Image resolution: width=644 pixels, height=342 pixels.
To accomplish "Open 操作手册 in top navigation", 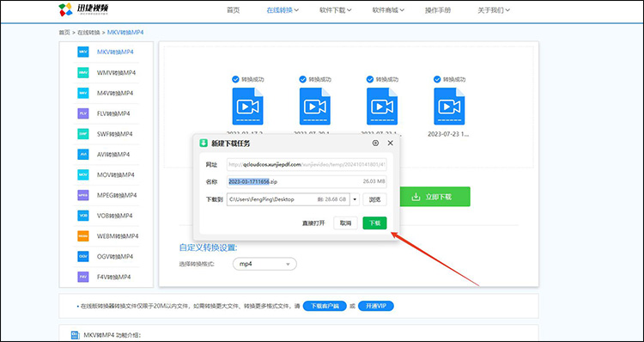I will (438, 10).
